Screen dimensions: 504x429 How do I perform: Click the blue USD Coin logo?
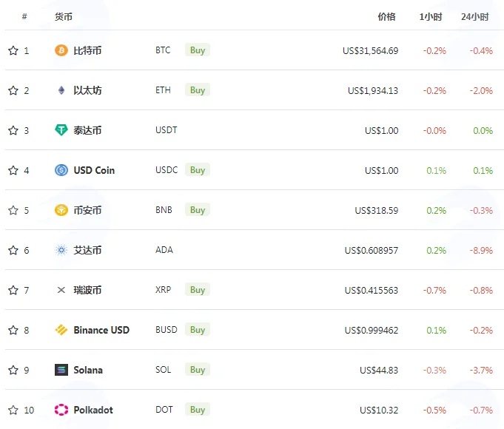(61, 170)
